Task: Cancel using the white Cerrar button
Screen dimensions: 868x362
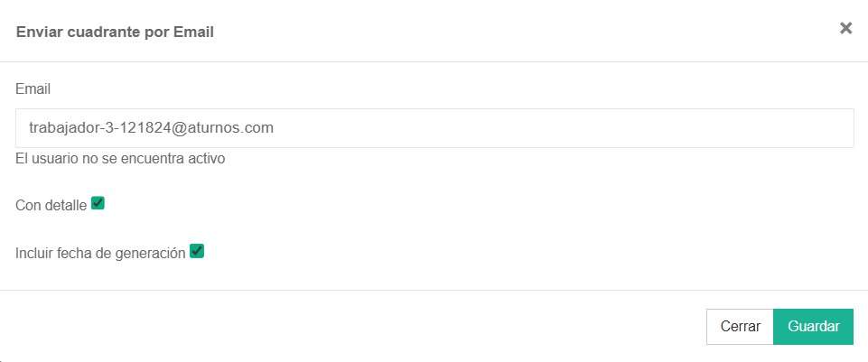Action: 740,327
